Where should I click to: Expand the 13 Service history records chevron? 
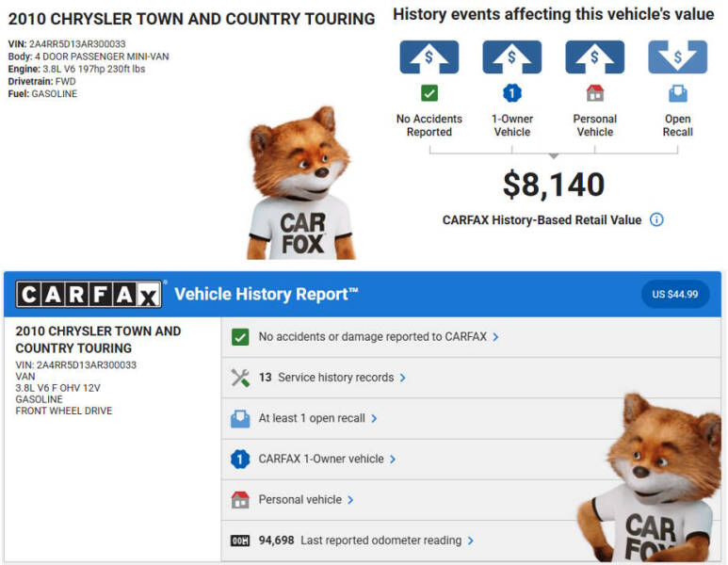(x=403, y=378)
